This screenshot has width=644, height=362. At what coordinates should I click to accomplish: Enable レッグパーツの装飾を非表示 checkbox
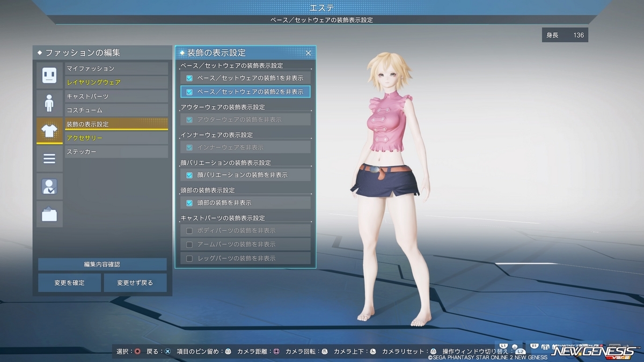click(189, 258)
